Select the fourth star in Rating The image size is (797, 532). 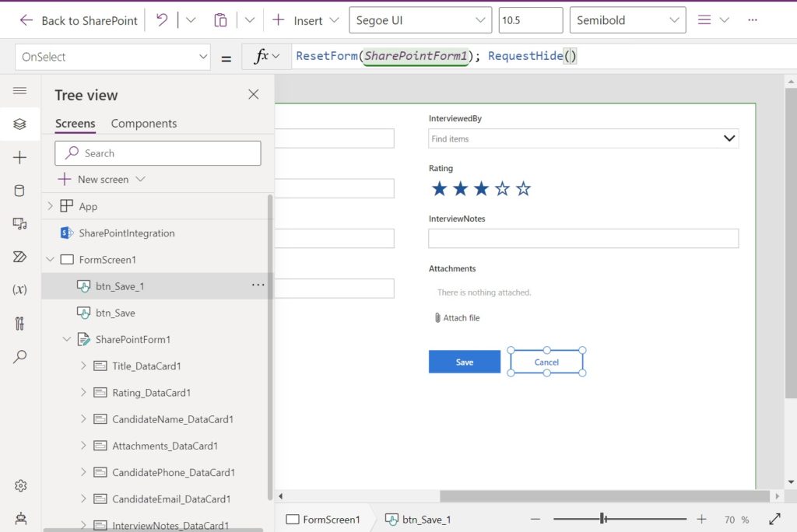(x=502, y=189)
